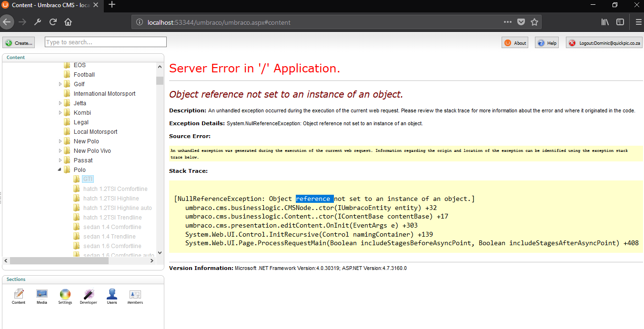Click the Passat folder icon
The height and width of the screenshot is (329, 644).
67,160
